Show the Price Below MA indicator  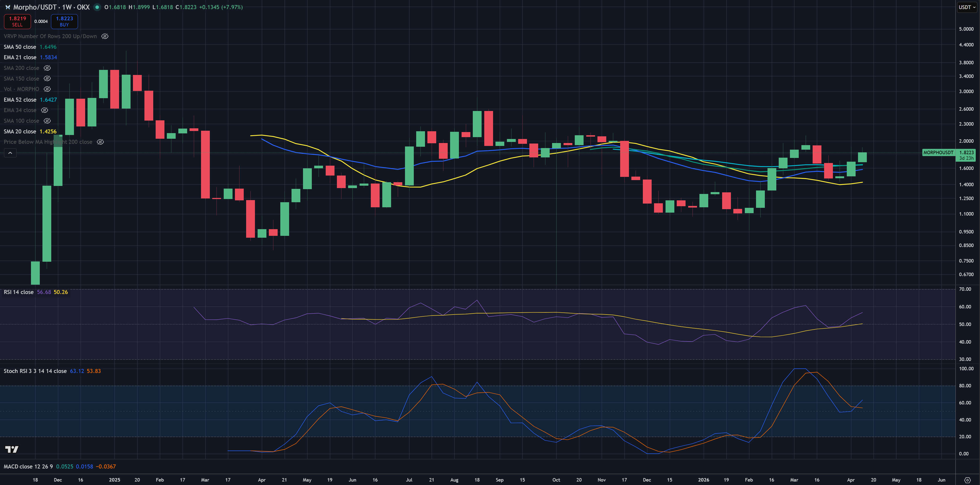pyautogui.click(x=100, y=142)
